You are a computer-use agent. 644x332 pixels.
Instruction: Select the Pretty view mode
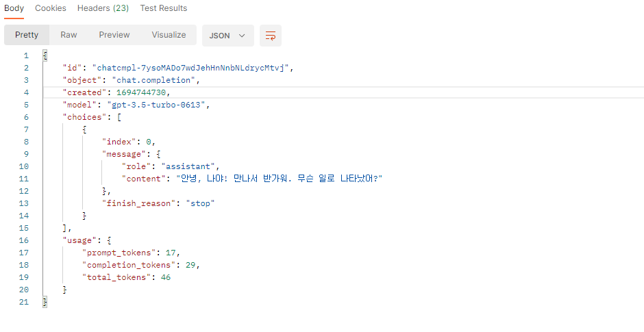[27, 35]
